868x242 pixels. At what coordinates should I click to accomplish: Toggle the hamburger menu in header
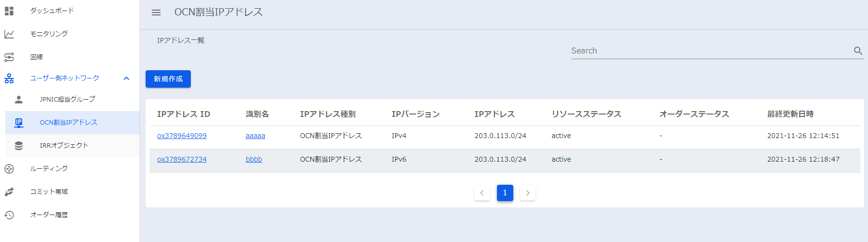[156, 13]
